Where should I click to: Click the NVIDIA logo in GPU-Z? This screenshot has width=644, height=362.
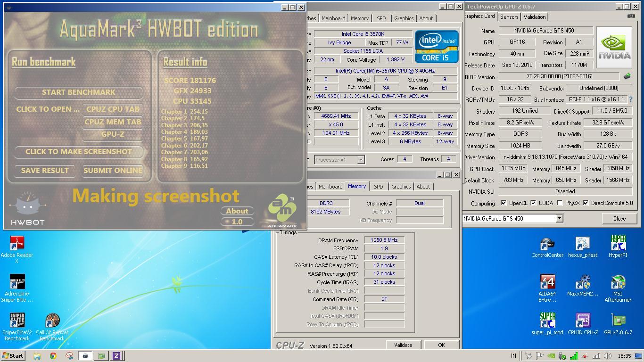(x=614, y=47)
